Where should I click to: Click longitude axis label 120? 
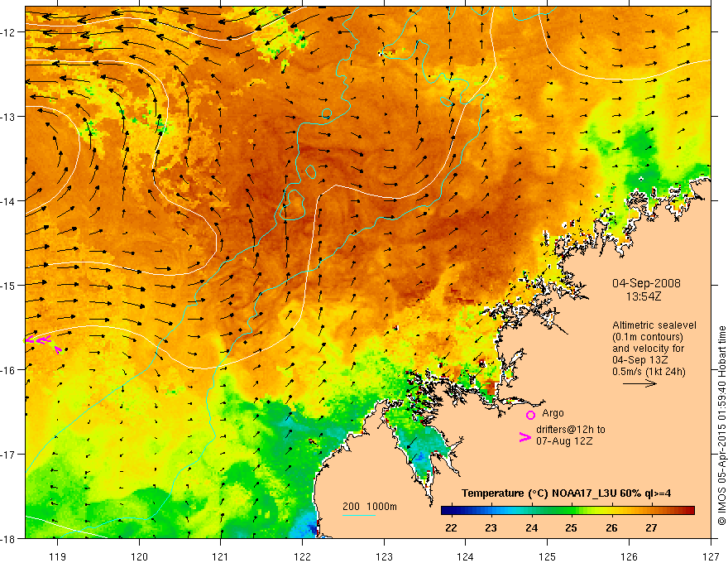139,556
